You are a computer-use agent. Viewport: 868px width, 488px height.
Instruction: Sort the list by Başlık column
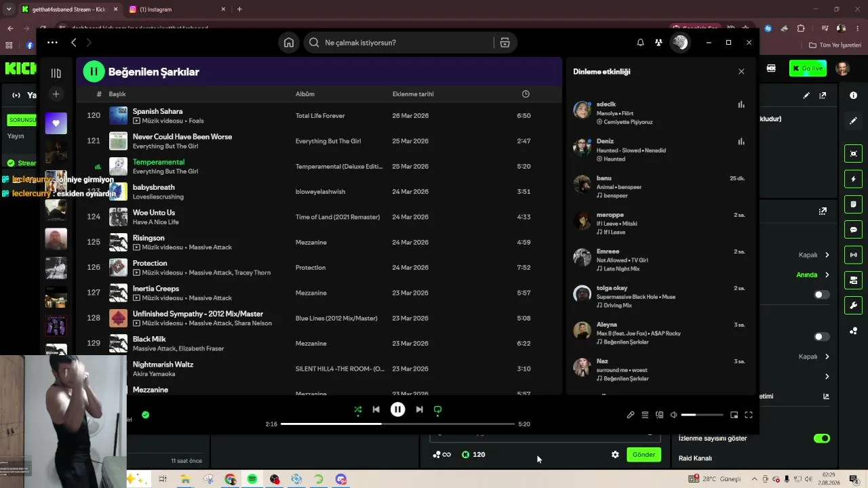coord(117,94)
